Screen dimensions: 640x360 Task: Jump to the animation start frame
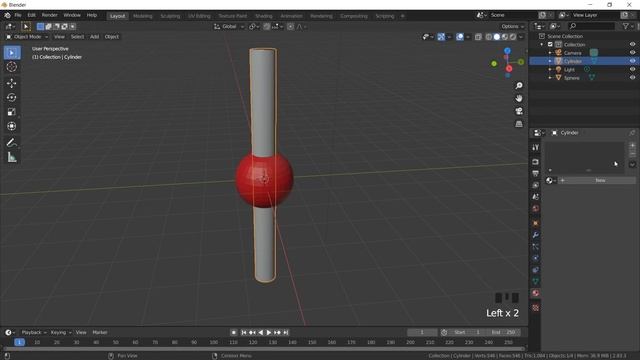click(x=244, y=333)
